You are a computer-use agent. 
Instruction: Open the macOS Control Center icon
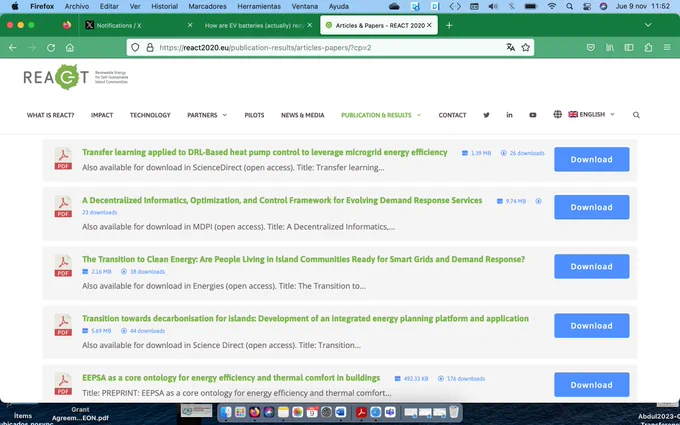pyautogui.click(x=587, y=7)
